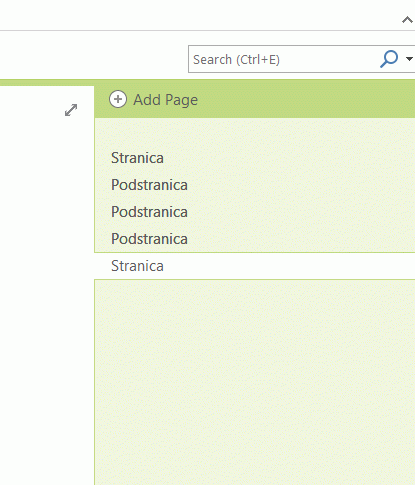Click empty space right of selected Stranica
The image size is (415, 485).
tap(289, 266)
